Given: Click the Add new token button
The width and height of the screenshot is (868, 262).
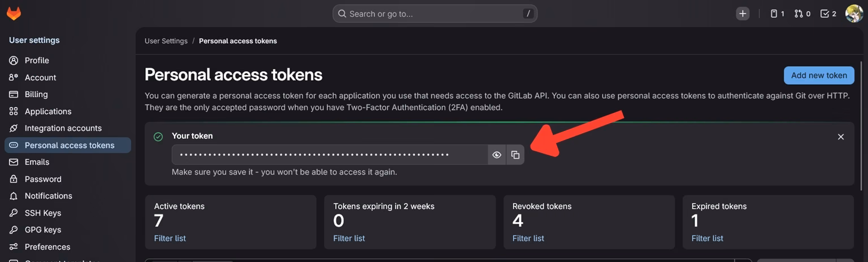Looking at the screenshot, I should [x=819, y=75].
